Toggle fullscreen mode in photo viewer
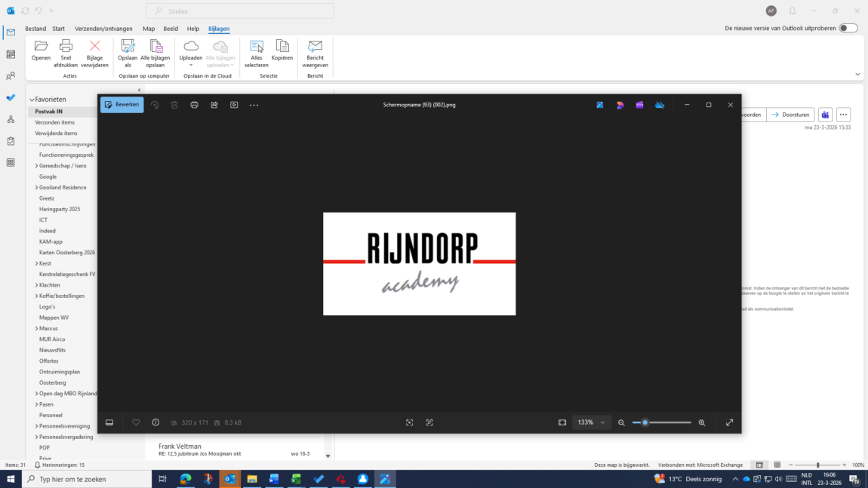 (729, 422)
